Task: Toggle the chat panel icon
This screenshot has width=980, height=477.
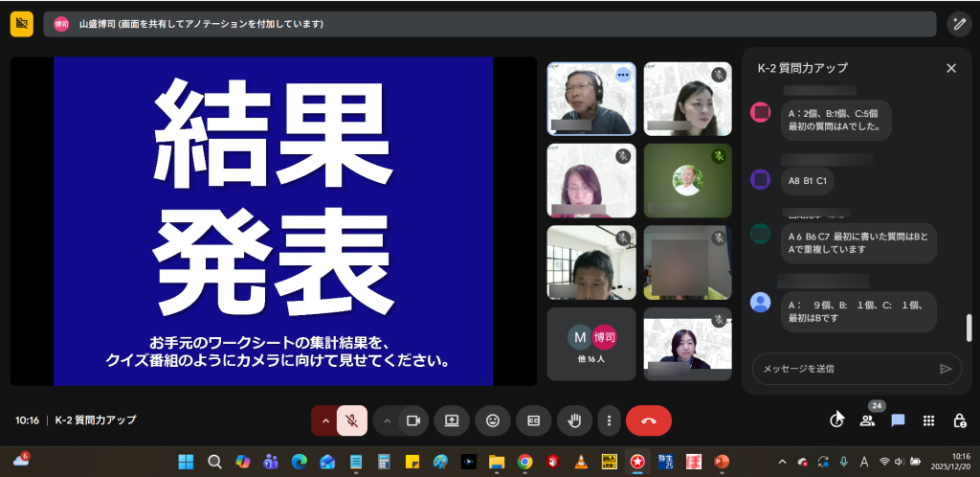Action: (x=898, y=420)
